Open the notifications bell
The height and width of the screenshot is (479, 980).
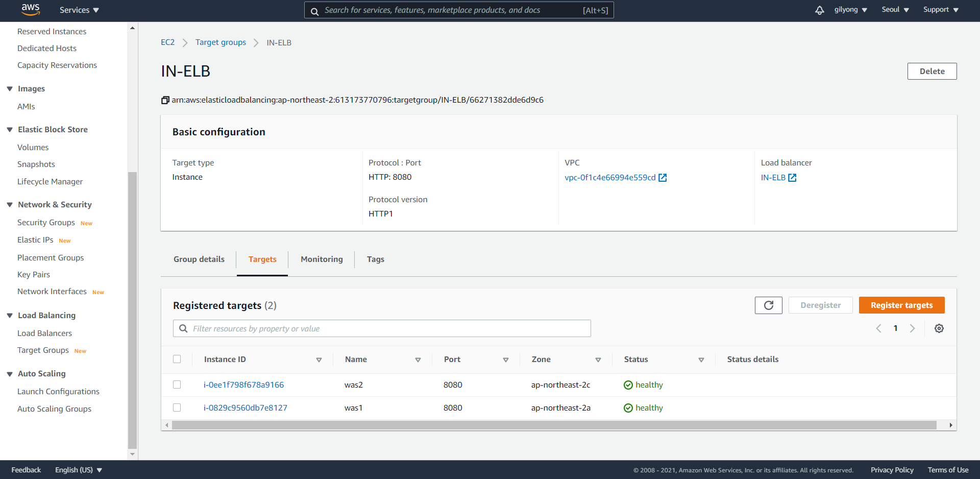[x=819, y=10]
